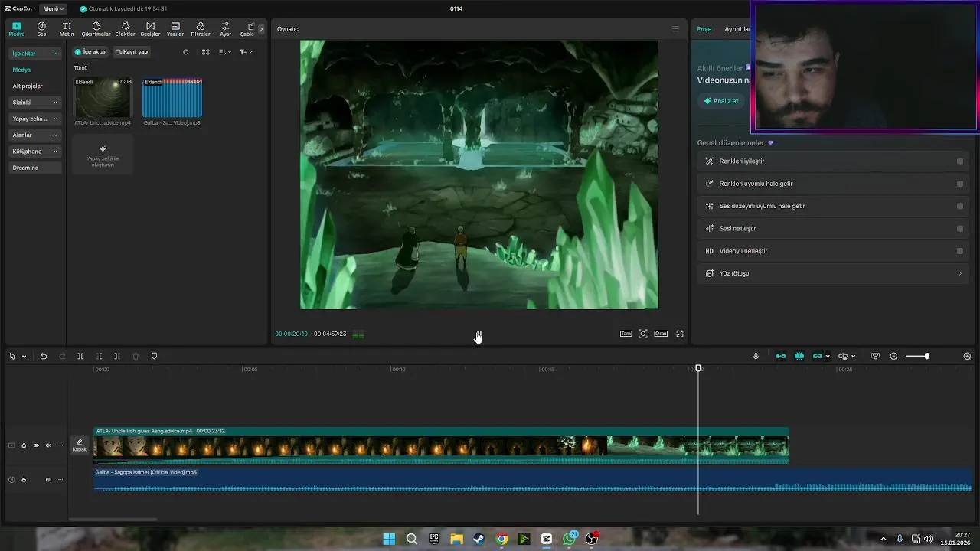Toggle clip linkage on the timeline

818,357
